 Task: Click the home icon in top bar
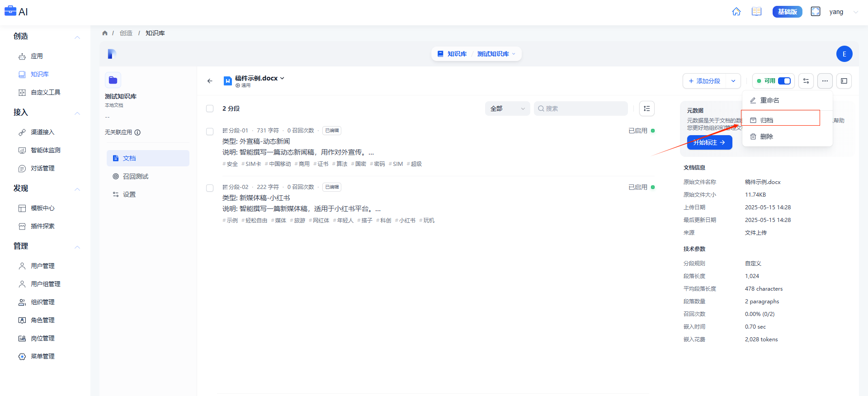click(x=736, y=12)
